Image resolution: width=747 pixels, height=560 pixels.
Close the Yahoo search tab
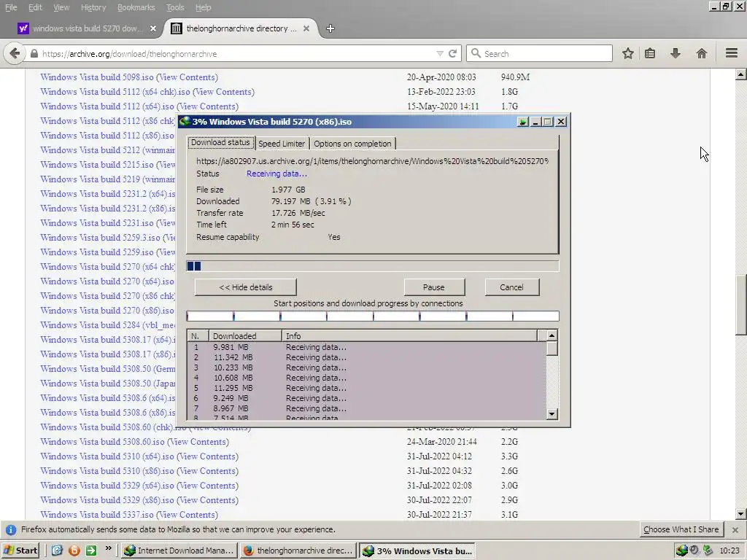[153, 28]
